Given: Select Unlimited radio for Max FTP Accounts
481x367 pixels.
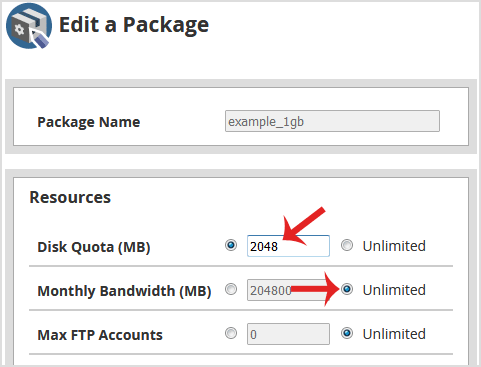Looking at the screenshot, I should [x=347, y=333].
